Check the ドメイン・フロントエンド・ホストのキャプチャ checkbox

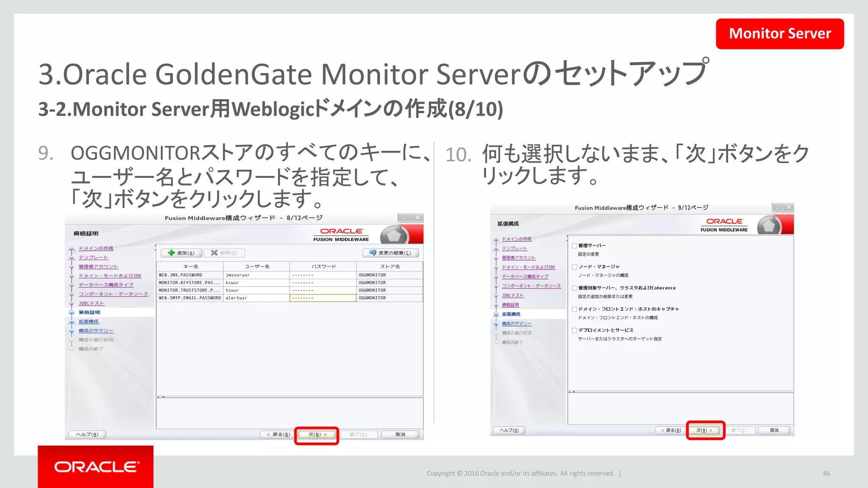pos(574,309)
